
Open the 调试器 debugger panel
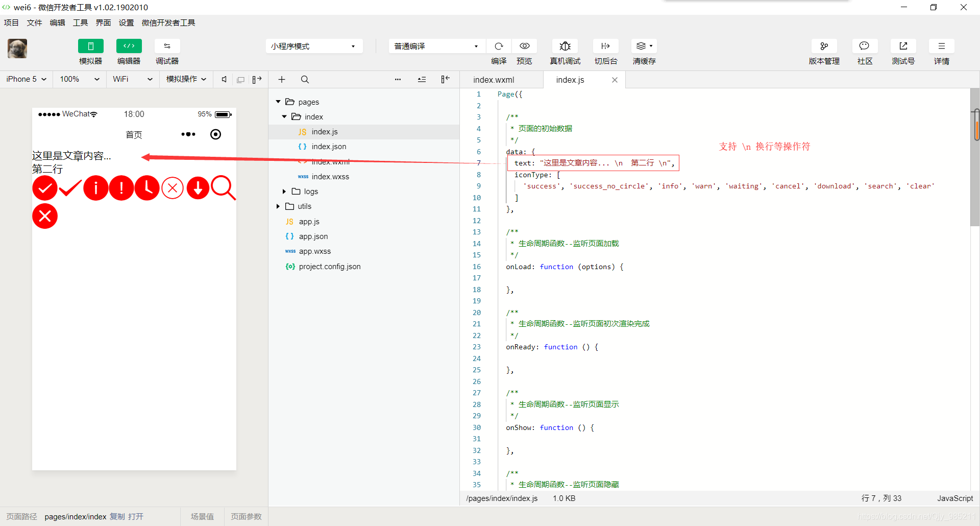[167, 51]
